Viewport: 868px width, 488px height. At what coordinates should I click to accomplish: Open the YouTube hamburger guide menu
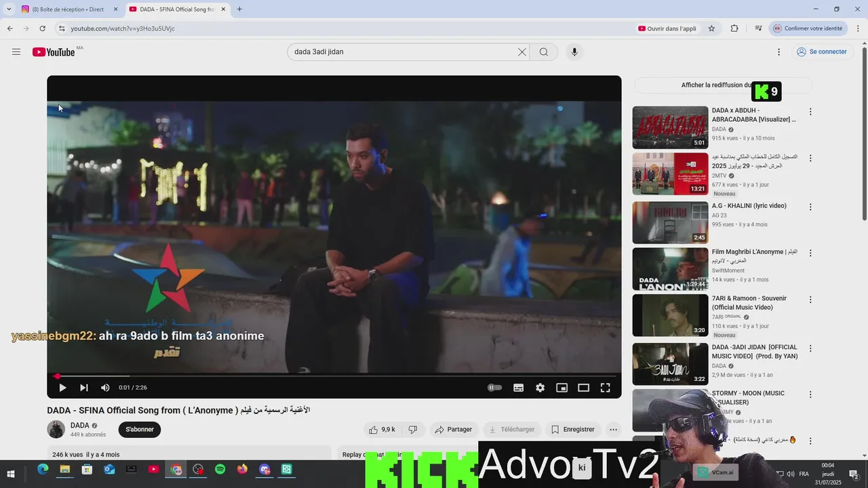click(x=16, y=52)
